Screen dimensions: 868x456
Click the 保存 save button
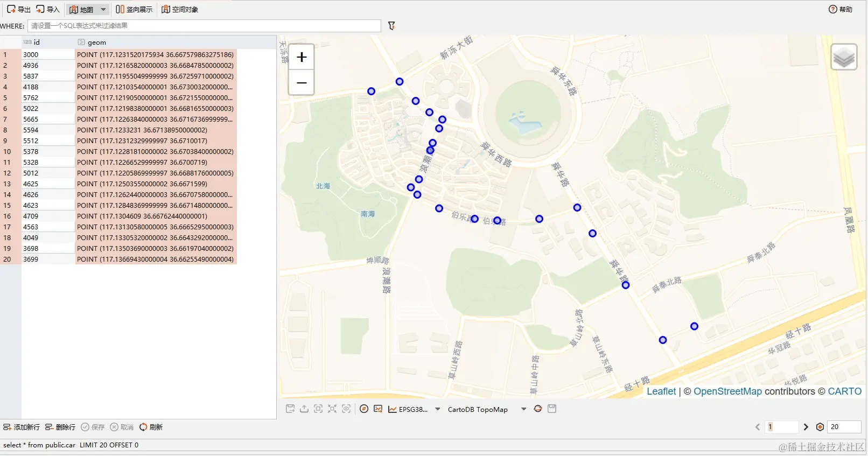point(93,427)
